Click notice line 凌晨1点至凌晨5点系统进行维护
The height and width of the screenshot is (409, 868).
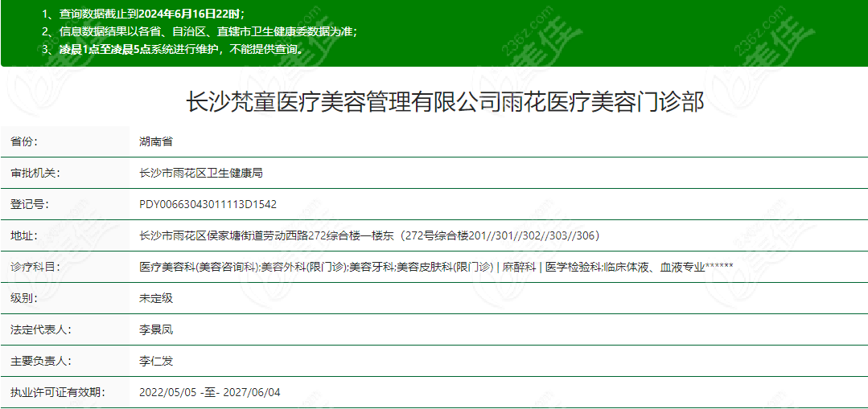[173, 50]
